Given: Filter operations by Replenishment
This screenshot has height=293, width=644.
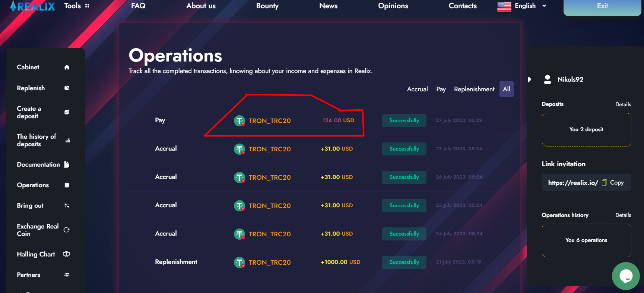Looking at the screenshot, I should coord(474,89).
